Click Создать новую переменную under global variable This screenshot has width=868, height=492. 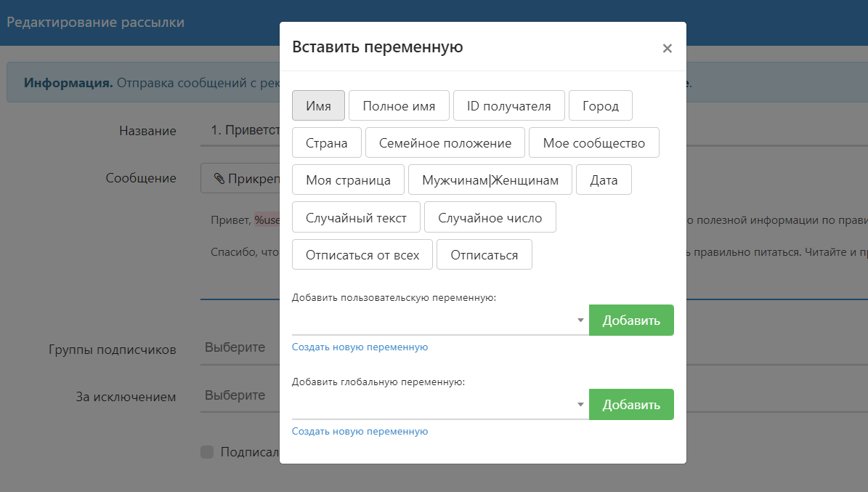pos(360,431)
